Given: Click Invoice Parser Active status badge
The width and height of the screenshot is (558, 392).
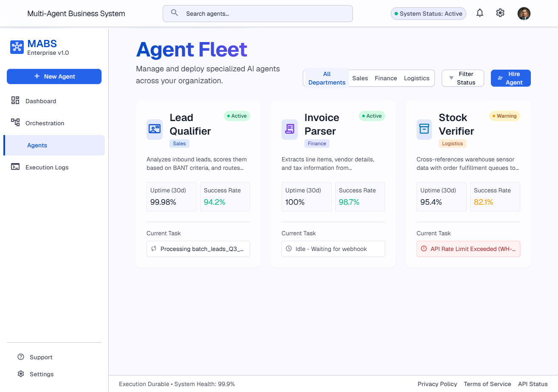Looking at the screenshot, I should [x=372, y=116].
